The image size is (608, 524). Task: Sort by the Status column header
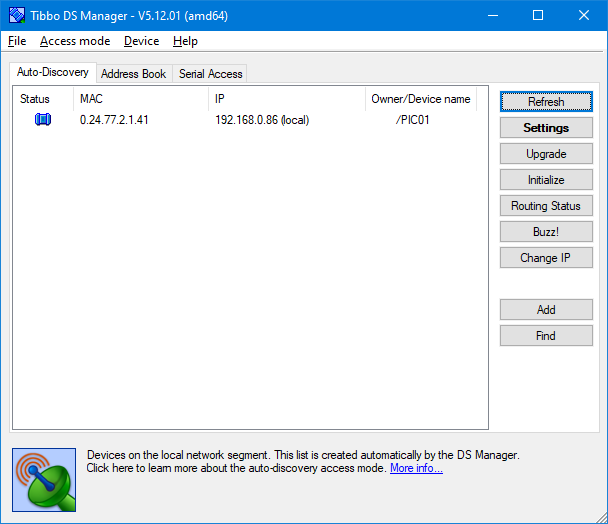click(43, 99)
